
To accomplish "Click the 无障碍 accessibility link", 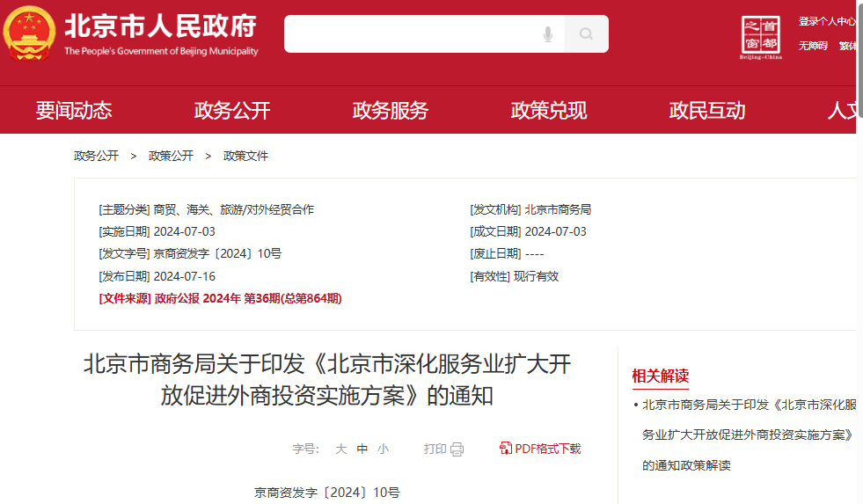I will [x=813, y=46].
